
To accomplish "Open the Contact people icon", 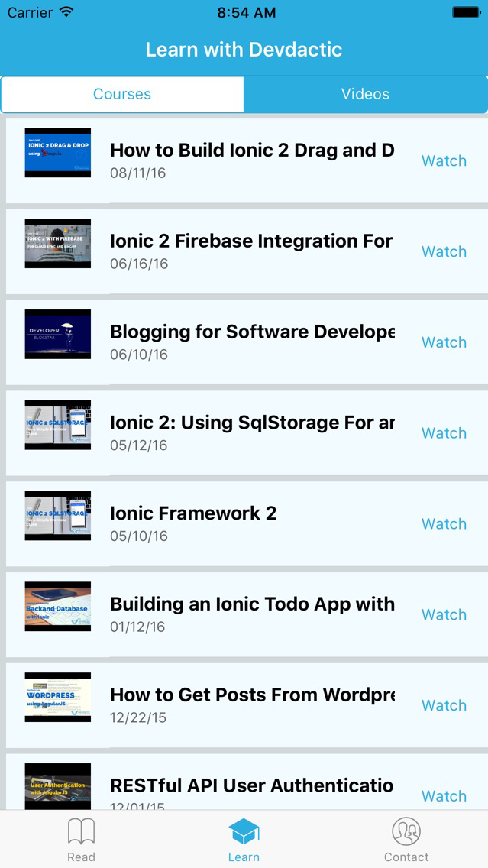I will (x=406, y=831).
